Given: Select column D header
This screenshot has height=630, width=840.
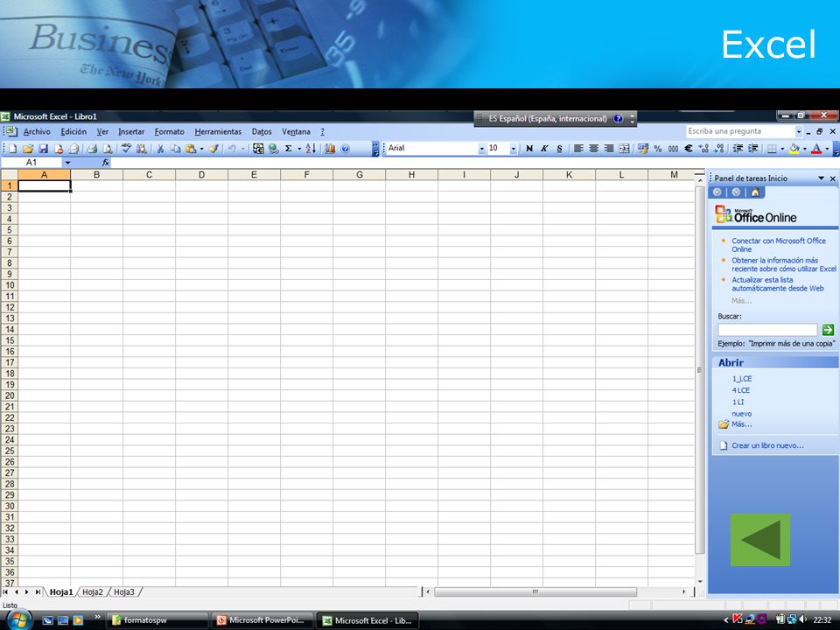Looking at the screenshot, I should 201,175.
